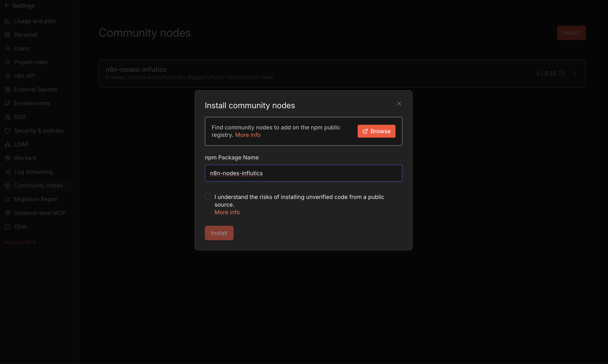Viewport: 608px width, 364px height.
Task: Click the Users person icon
Action: pos(8,49)
